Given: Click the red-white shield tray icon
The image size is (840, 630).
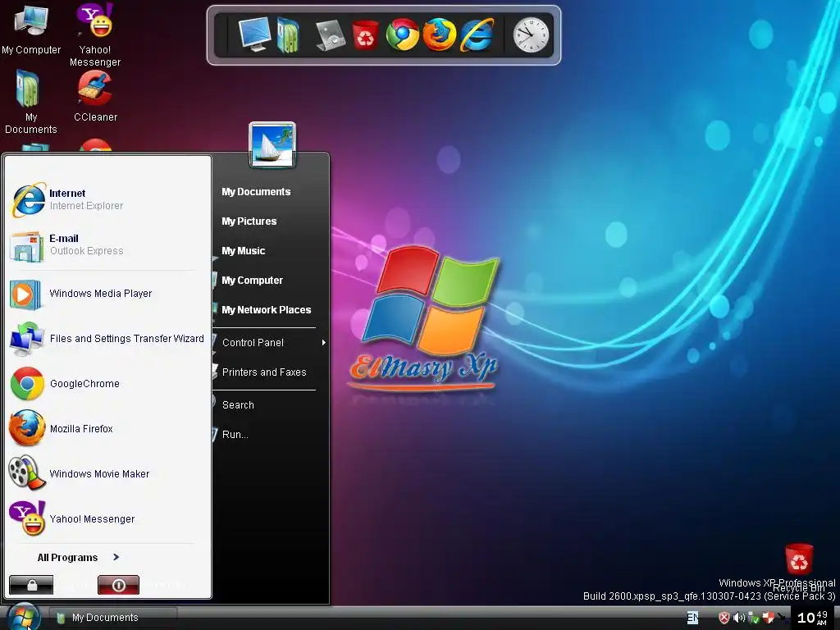Looking at the screenshot, I should tap(768, 619).
